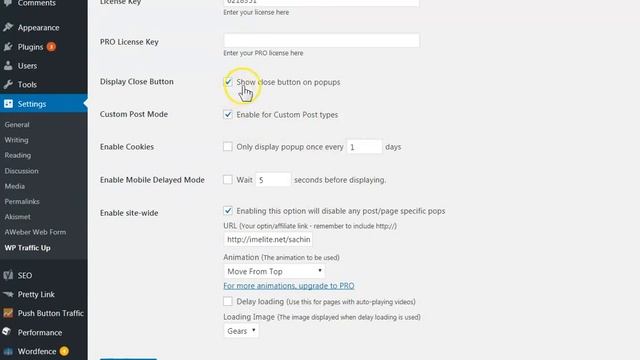Image resolution: width=640 pixels, height=360 pixels.
Task: Go to General settings submenu
Action: (17, 124)
